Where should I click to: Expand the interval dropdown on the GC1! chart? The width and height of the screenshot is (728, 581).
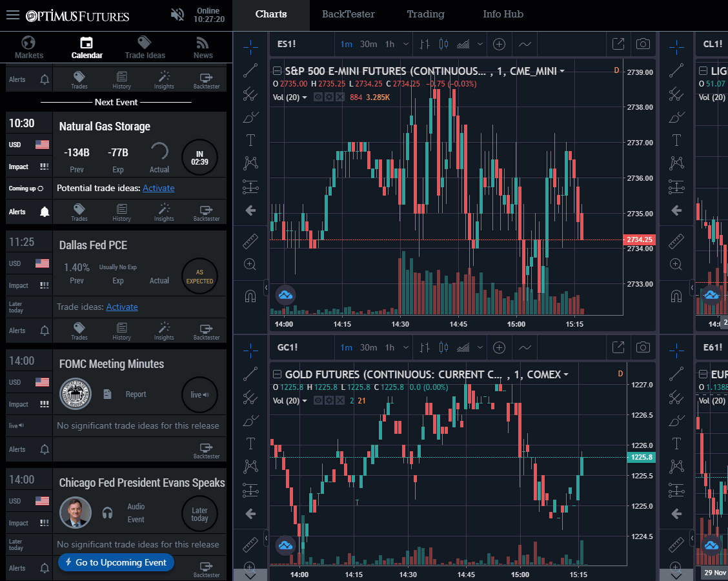click(x=405, y=347)
